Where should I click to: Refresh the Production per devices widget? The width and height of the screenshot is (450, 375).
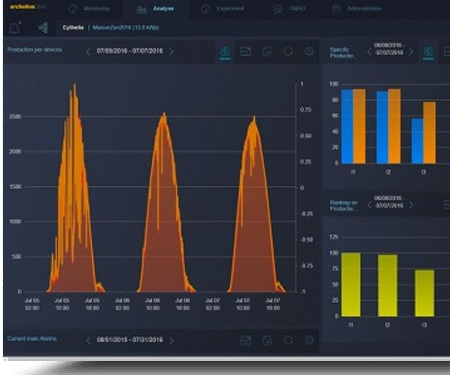coord(288,52)
